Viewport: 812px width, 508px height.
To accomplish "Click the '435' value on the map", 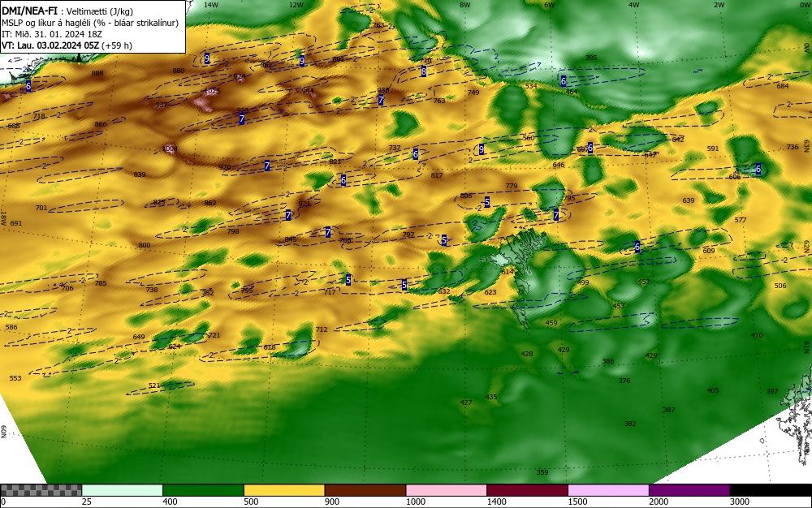I will click(x=491, y=398).
